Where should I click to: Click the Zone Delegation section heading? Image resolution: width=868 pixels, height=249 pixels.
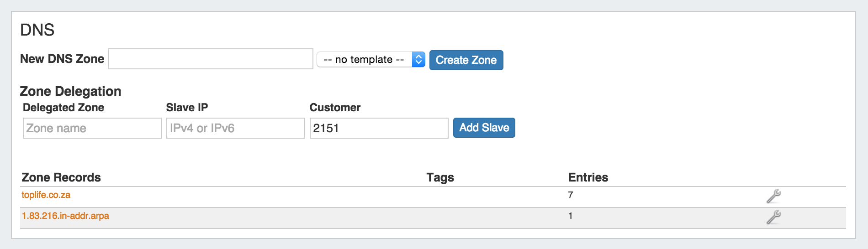coord(70,91)
